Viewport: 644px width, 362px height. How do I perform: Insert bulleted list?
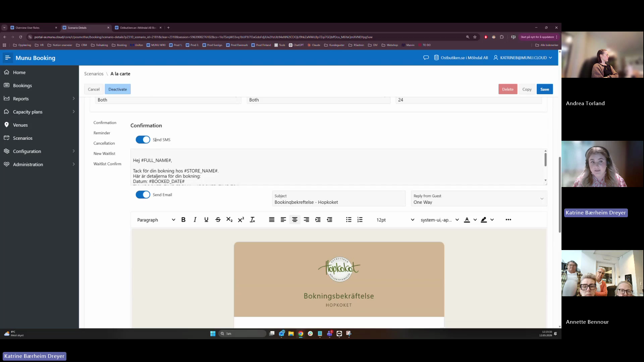point(349,220)
